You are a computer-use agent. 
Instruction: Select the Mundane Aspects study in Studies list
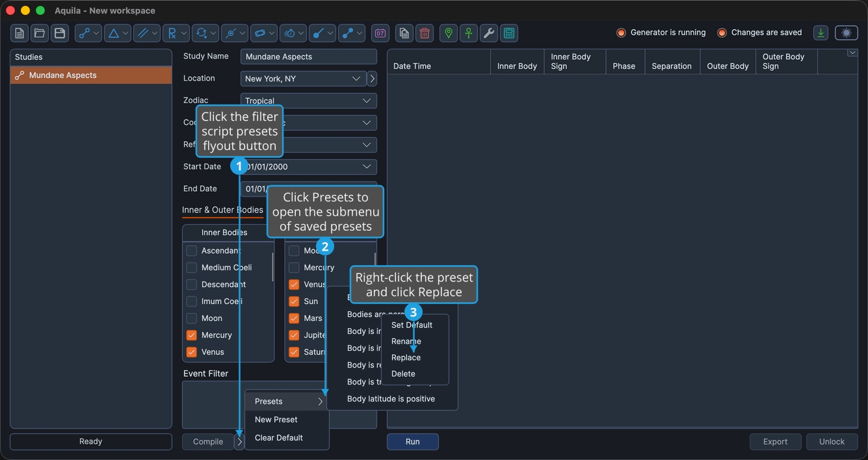click(91, 75)
